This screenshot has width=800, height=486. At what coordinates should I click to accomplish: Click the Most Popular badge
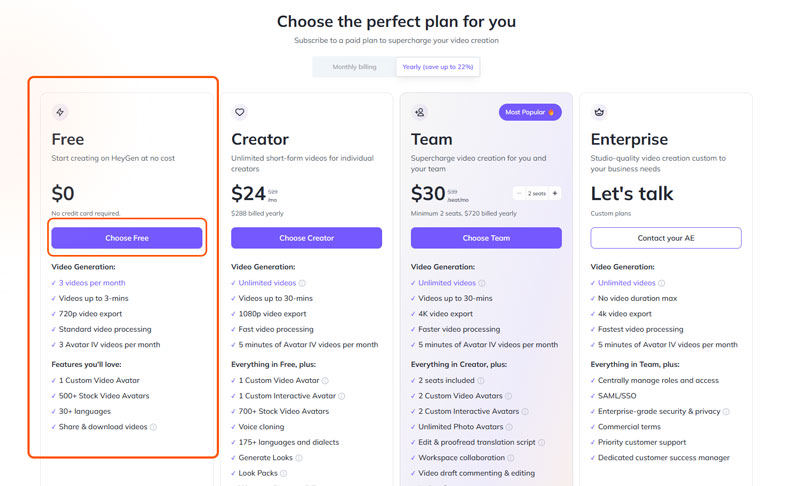530,112
